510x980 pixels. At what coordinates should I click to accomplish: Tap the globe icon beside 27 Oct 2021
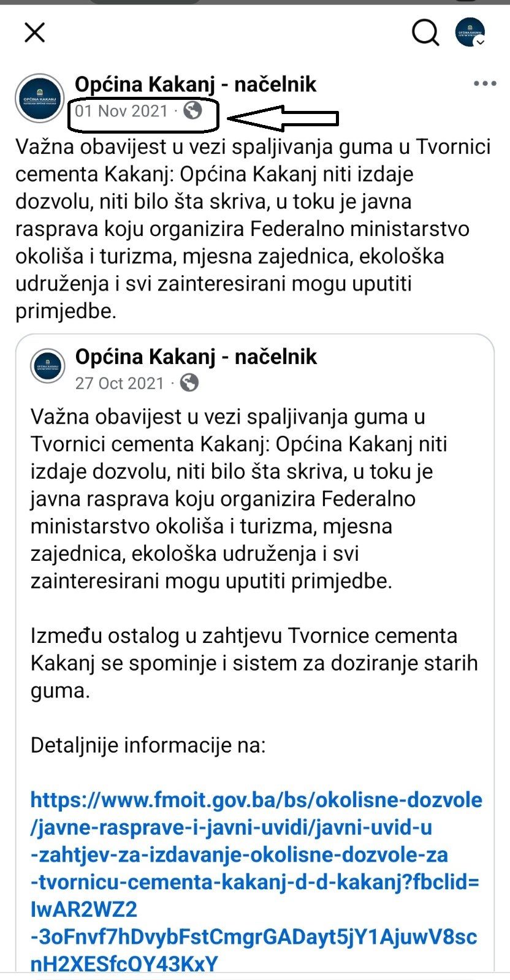(189, 382)
